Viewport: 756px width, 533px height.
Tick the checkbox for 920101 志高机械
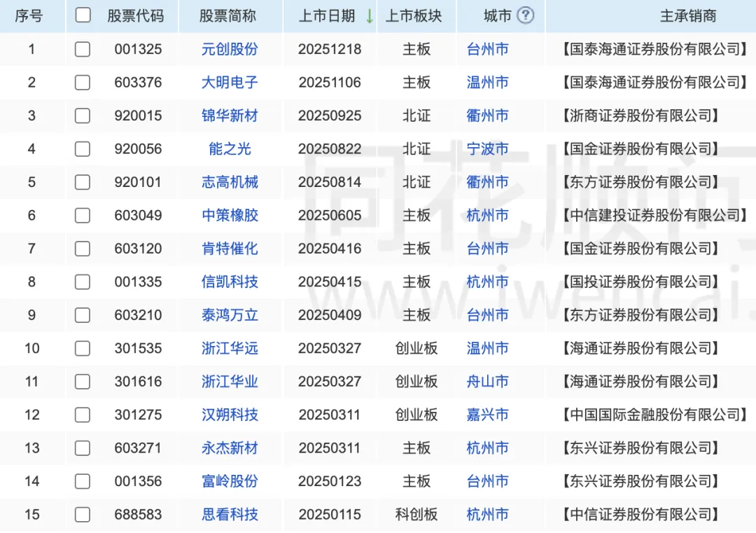pyautogui.click(x=83, y=182)
